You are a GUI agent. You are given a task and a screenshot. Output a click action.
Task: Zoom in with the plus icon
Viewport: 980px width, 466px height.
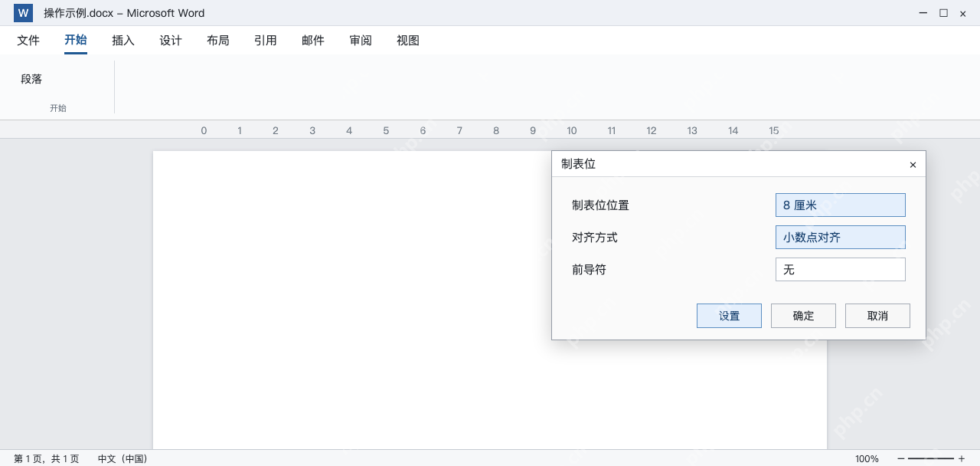[962, 458]
